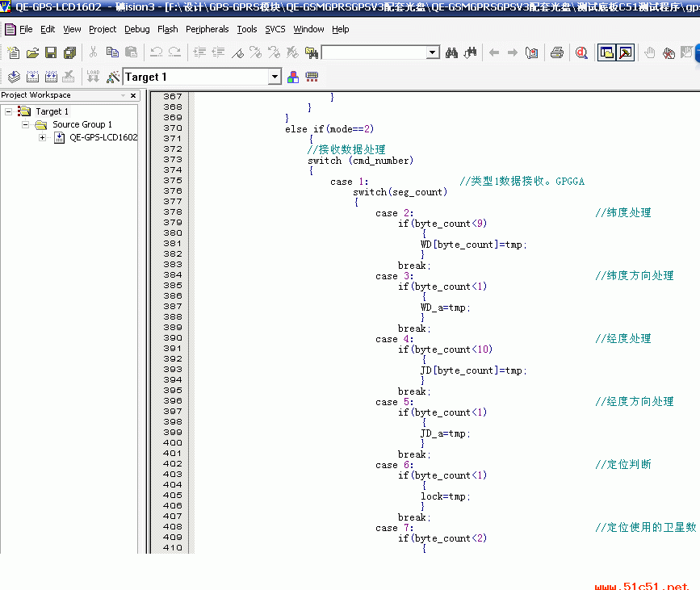Click the Rebuild all target files icon
This screenshot has height=590, width=700.
click(51, 77)
